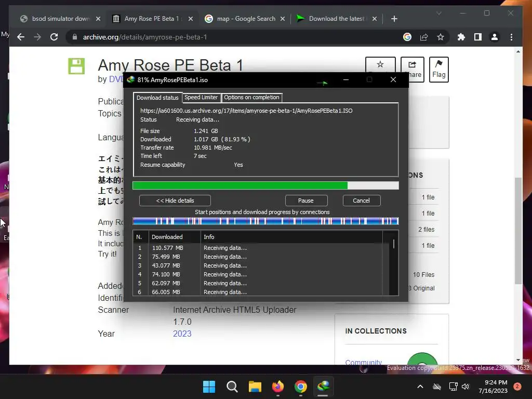Close the map Google Search tab

(282, 19)
